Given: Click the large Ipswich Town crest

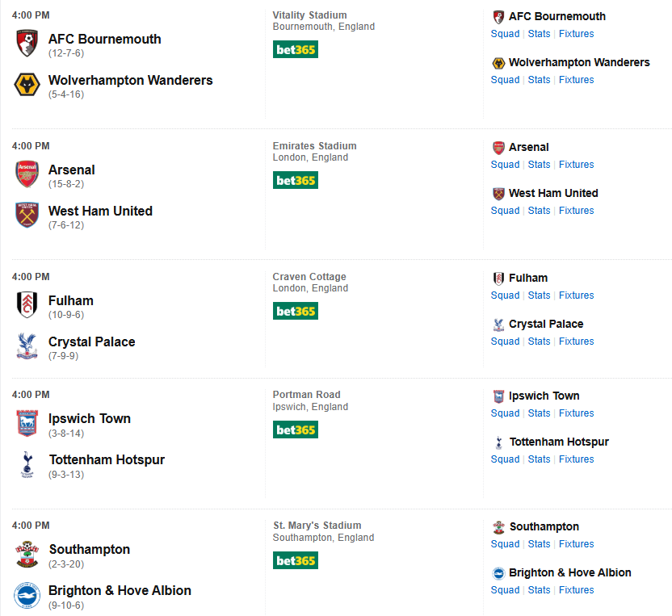Looking at the screenshot, I should (x=27, y=423).
